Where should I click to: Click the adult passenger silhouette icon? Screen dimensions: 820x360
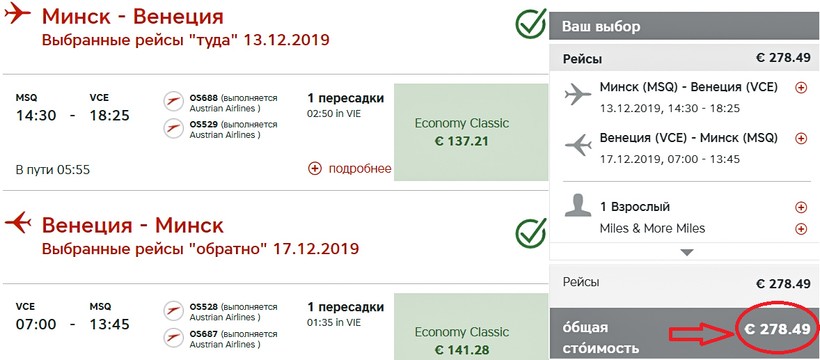(577, 206)
